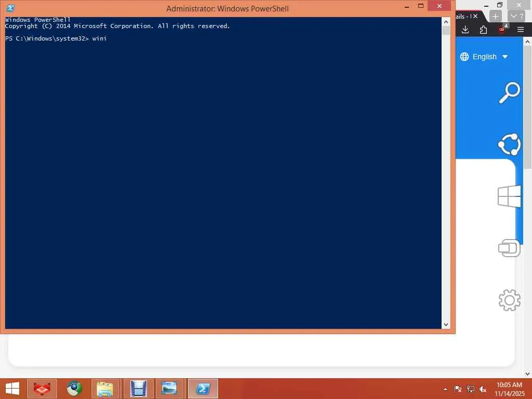Close the current browser tab
This screenshot has width=532, height=399.
[475, 16]
